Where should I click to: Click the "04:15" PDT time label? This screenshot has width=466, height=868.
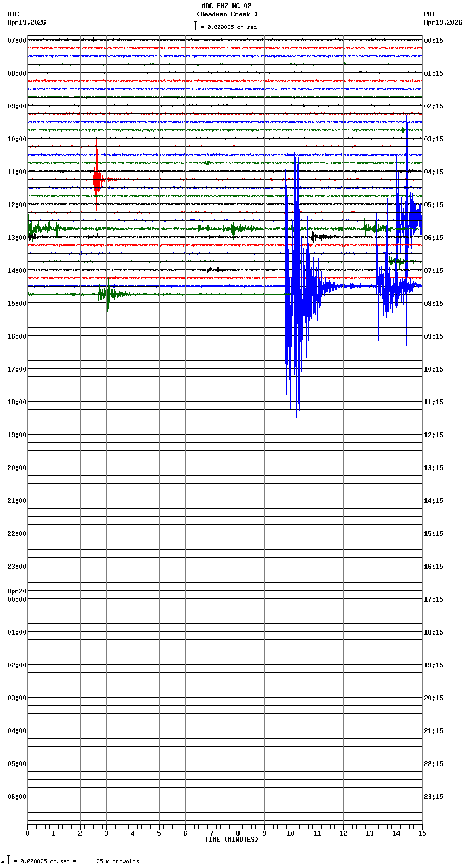[x=434, y=172]
